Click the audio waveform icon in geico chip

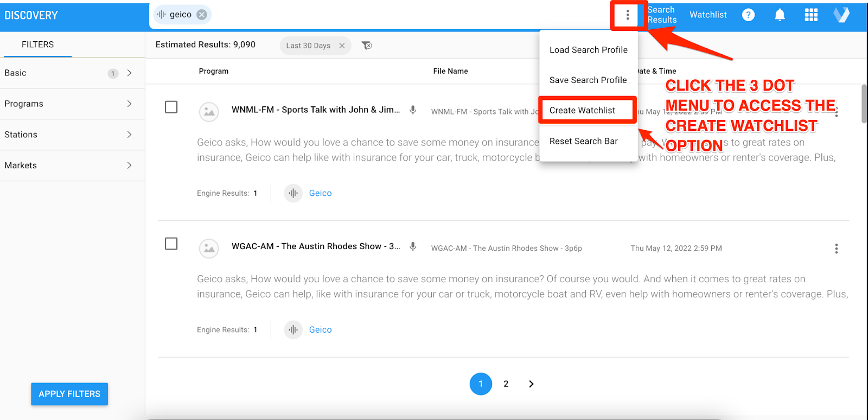coord(162,15)
